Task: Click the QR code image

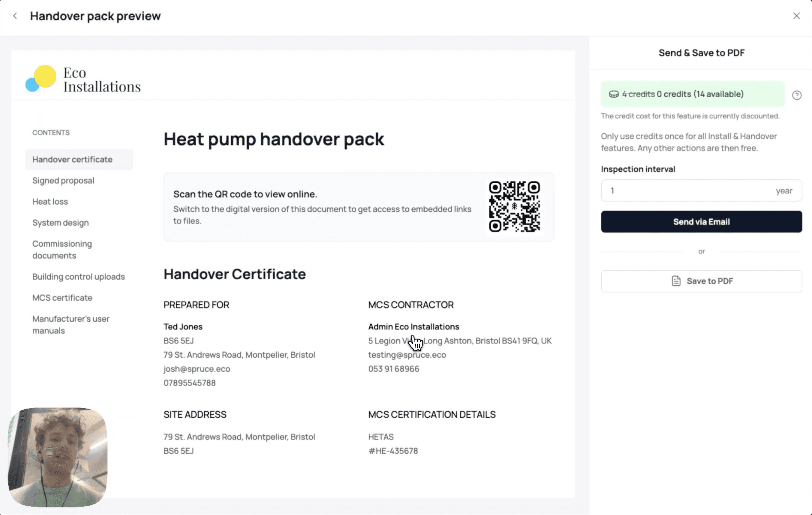Action: [x=514, y=207]
